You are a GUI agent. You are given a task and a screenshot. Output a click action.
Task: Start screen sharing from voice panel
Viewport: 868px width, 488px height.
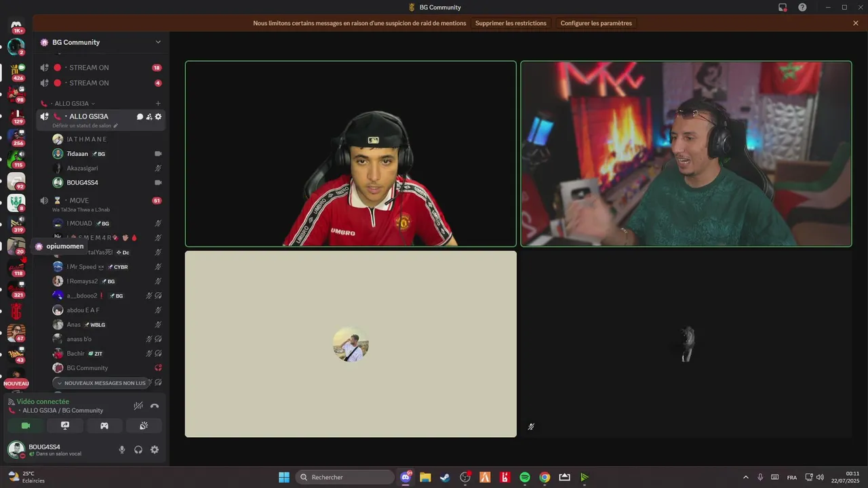point(65,426)
